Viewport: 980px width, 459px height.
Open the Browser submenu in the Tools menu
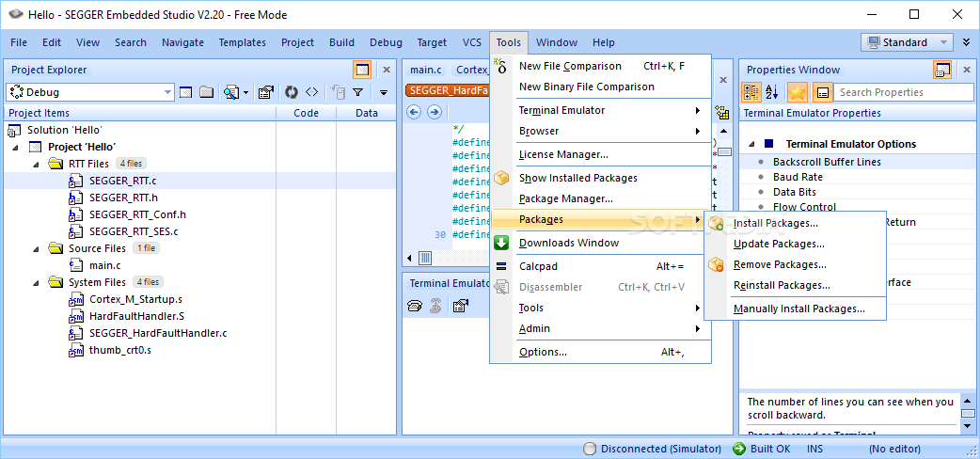point(601,132)
